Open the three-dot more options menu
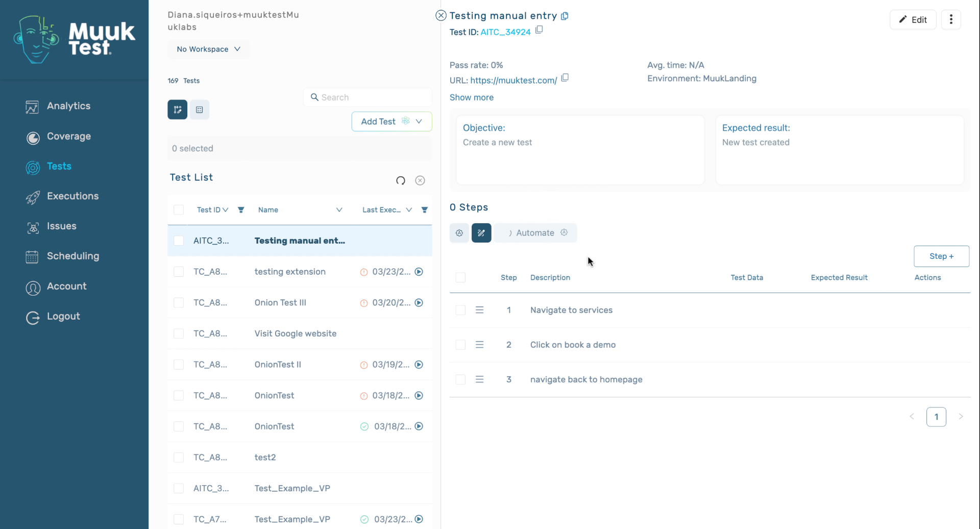980x529 pixels. (x=951, y=19)
